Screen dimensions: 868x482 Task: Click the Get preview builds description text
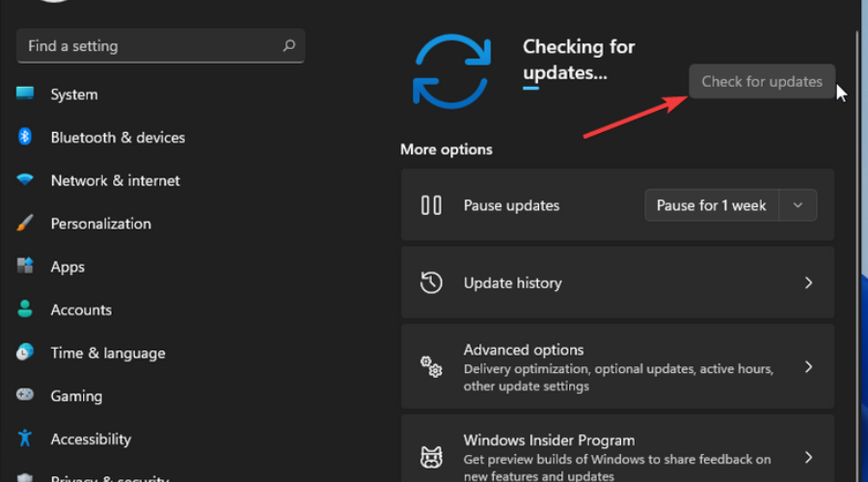(x=617, y=468)
